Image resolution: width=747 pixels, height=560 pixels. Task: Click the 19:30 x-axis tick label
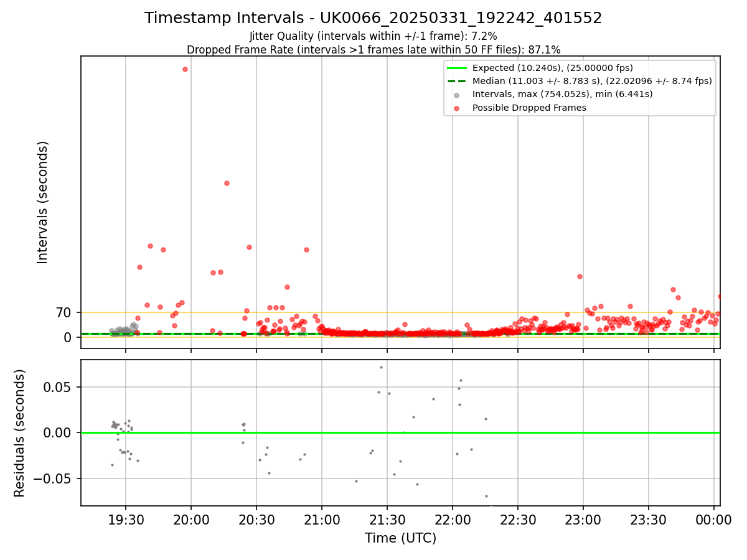[x=126, y=520]
